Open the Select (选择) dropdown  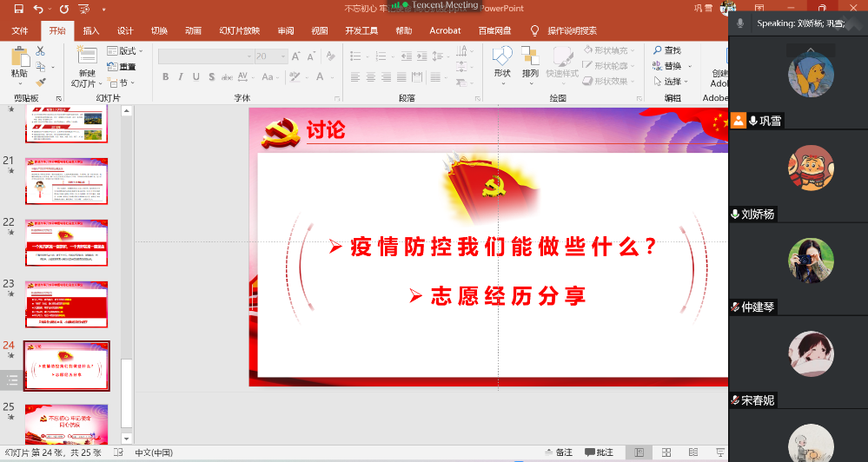672,82
